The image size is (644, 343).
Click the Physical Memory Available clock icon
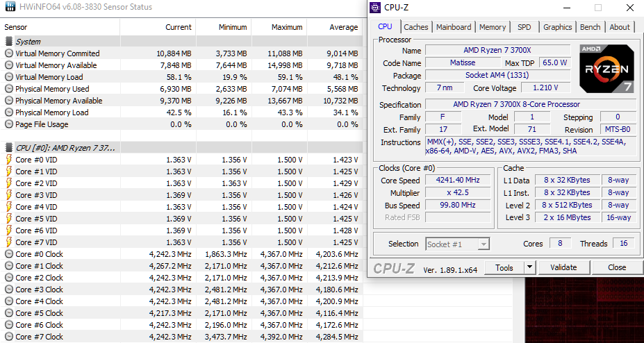(x=8, y=101)
